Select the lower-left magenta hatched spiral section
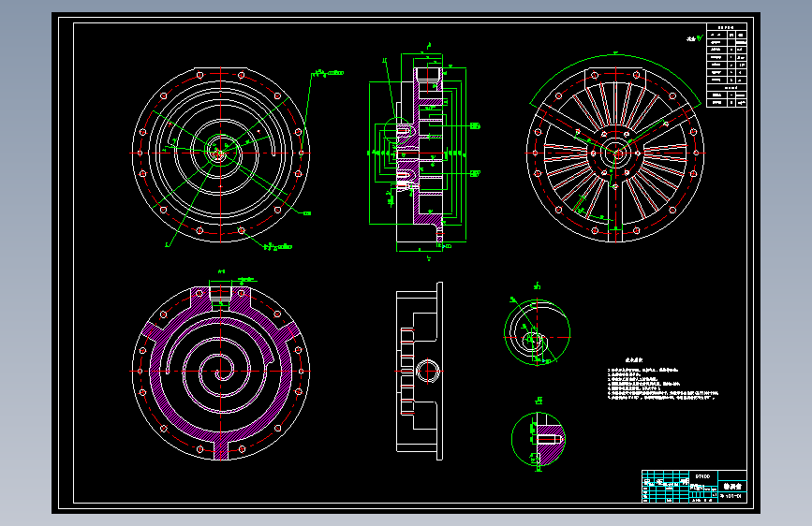812x526 pixels. click(x=221, y=372)
